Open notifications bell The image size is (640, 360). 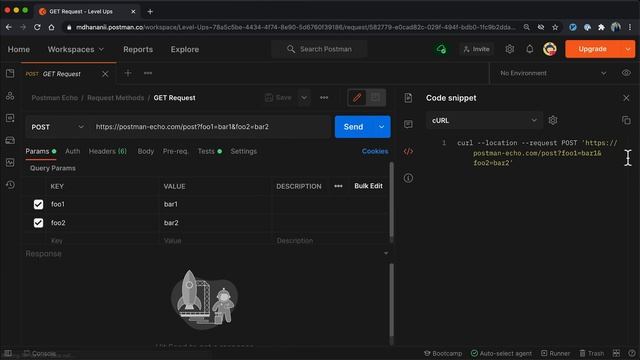pos(529,49)
